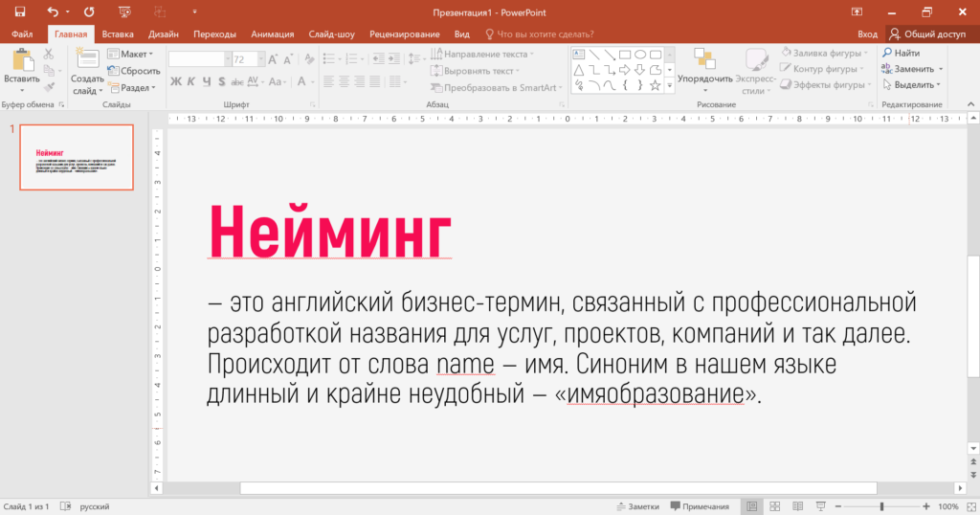Click the русский language indicator
Image resolution: width=980 pixels, height=515 pixels.
pos(95,506)
